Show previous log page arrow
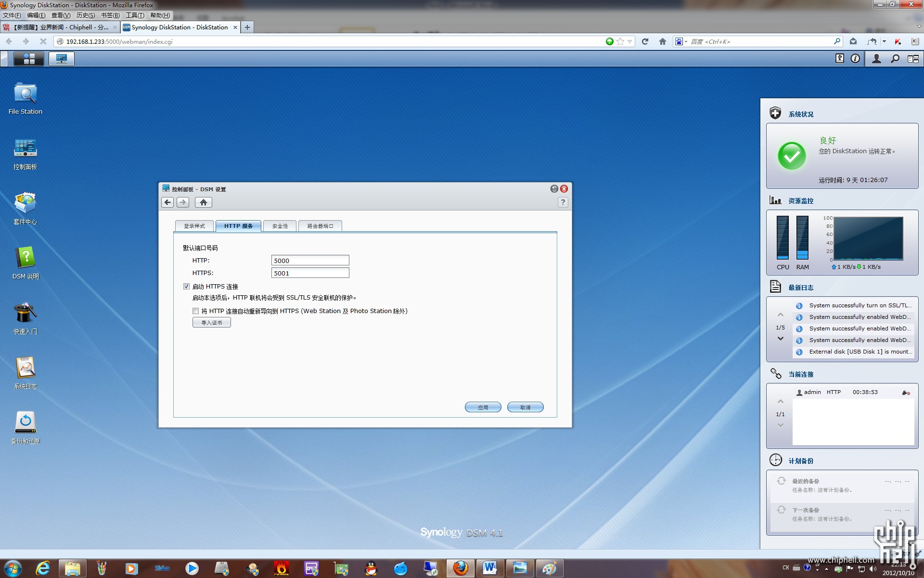Image resolution: width=924 pixels, height=578 pixels. 781,315
